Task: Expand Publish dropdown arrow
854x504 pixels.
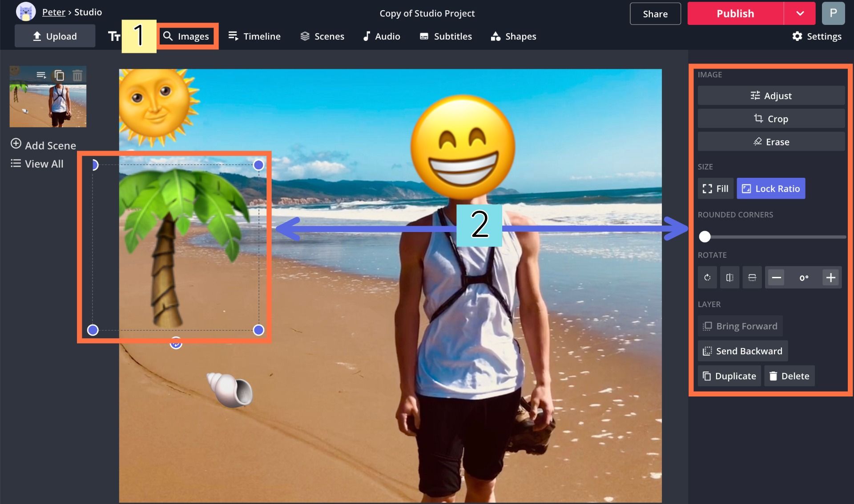Action: point(800,13)
